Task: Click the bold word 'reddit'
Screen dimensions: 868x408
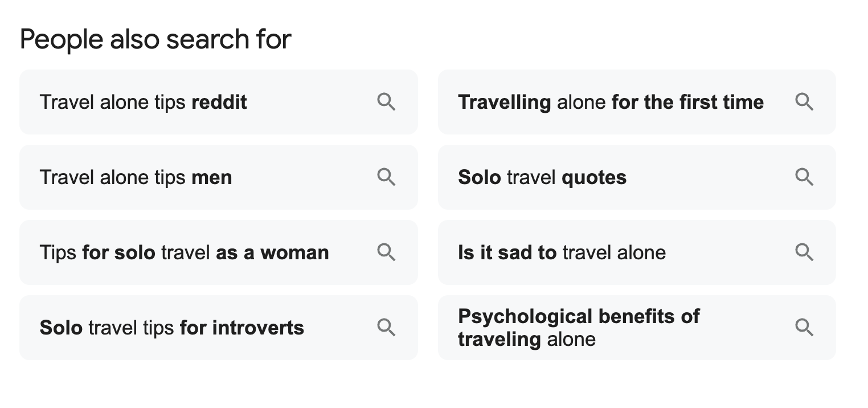Action: click(x=219, y=103)
